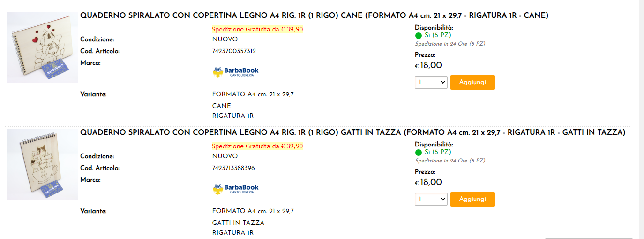Expand the quantity dropdown for the CANE notebook
The width and height of the screenshot is (644, 239).
[431, 82]
